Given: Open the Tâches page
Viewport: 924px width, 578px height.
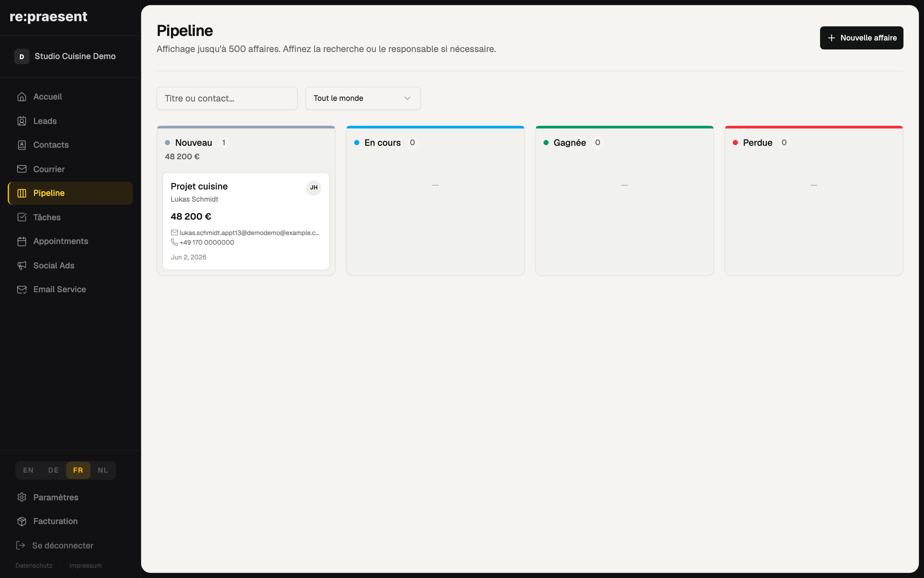Looking at the screenshot, I should [x=70, y=217].
